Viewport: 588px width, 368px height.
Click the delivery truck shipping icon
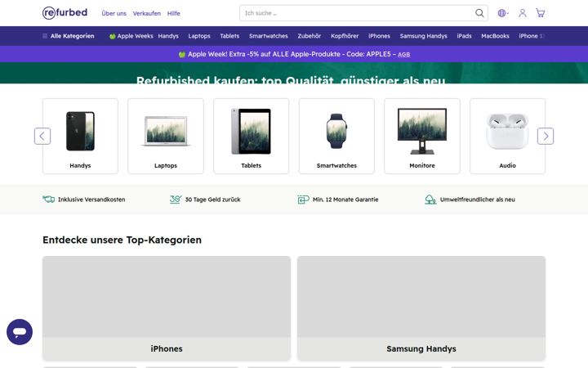point(49,200)
